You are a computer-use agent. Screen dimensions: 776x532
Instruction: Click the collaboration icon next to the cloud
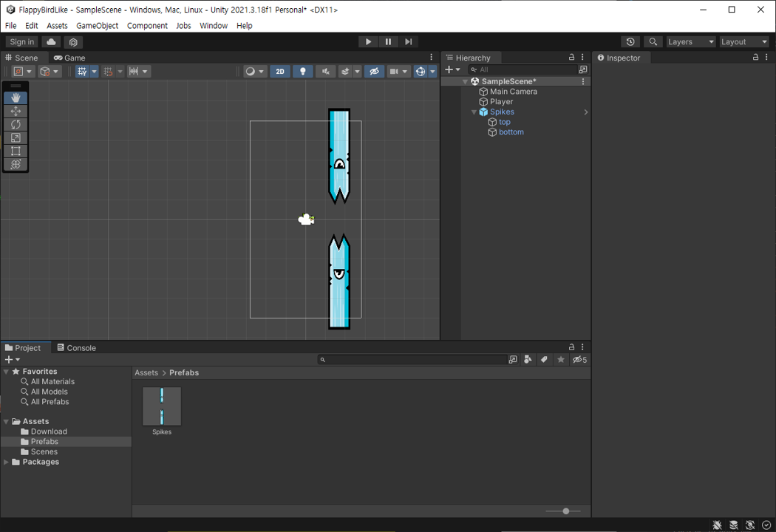pyautogui.click(x=73, y=42)
